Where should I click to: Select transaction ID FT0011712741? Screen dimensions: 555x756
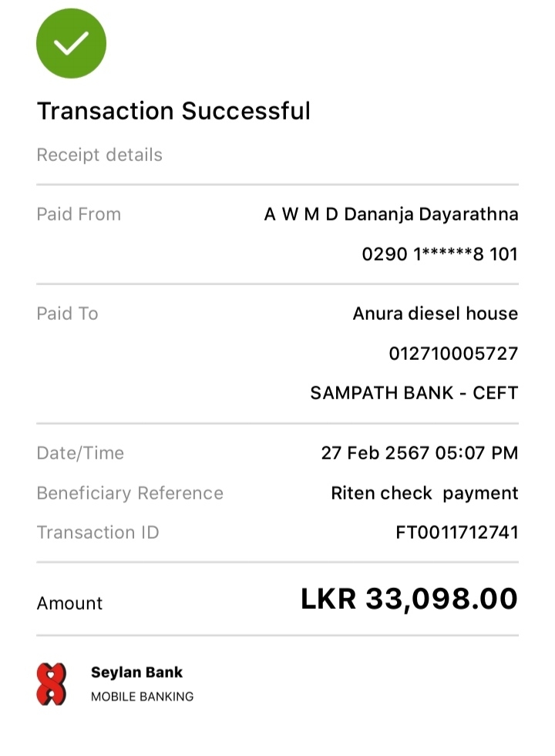coord(456,533)
